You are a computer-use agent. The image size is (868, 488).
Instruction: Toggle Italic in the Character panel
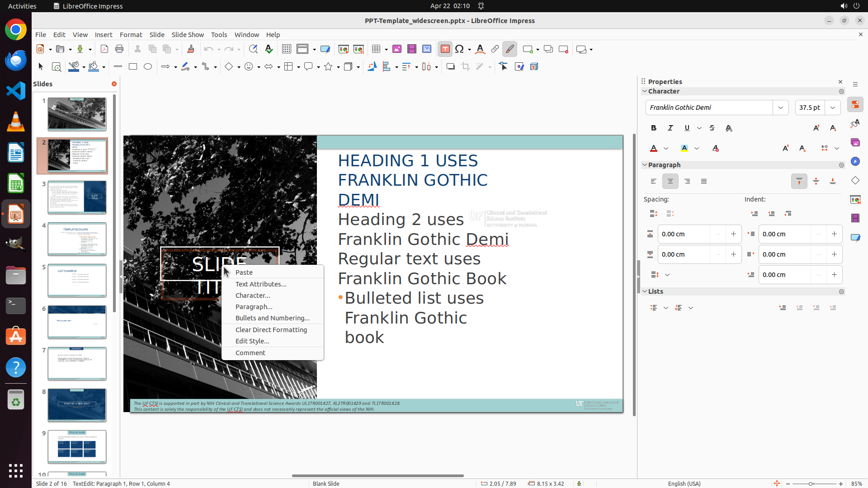pyautogui.click(x=670, y=128)
